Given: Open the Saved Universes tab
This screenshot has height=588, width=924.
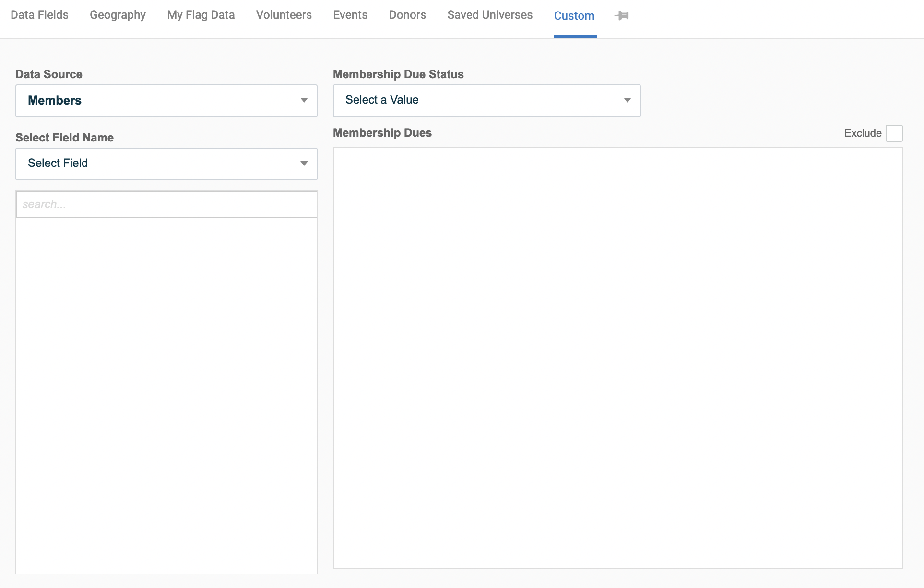Looking at the screenshot, I should 490,15.
